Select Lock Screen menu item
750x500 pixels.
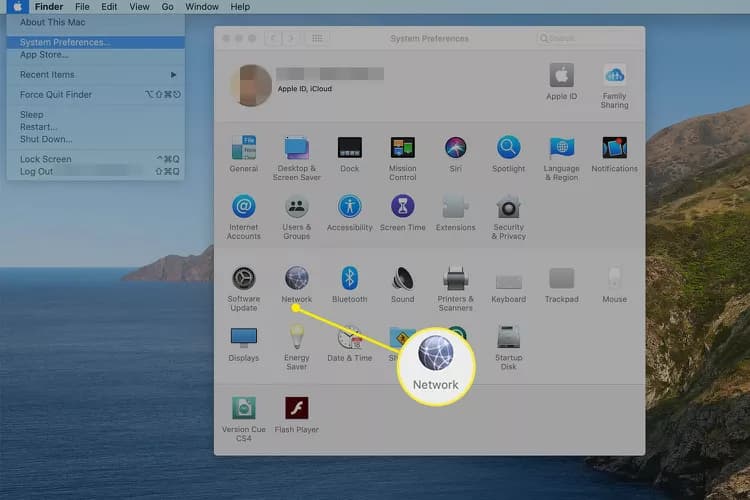click(96, 159)
